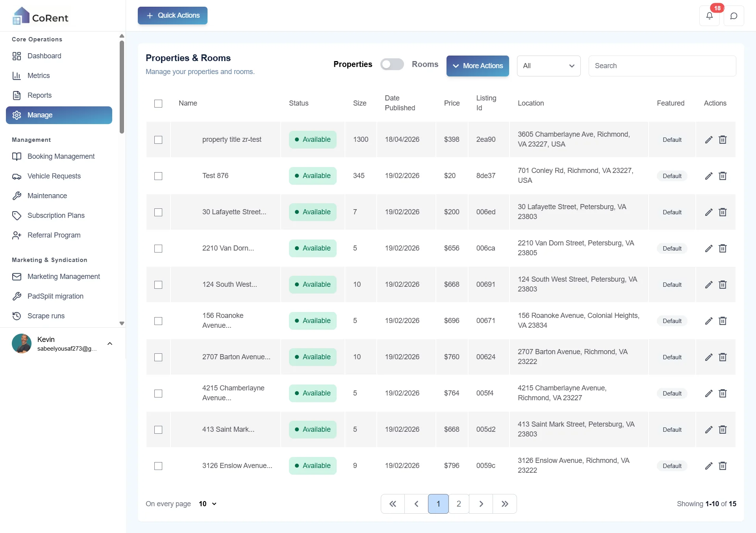Delete the 30 Lafayette Street property
This screenshot has height=533, width=756.
pos(723,212)
